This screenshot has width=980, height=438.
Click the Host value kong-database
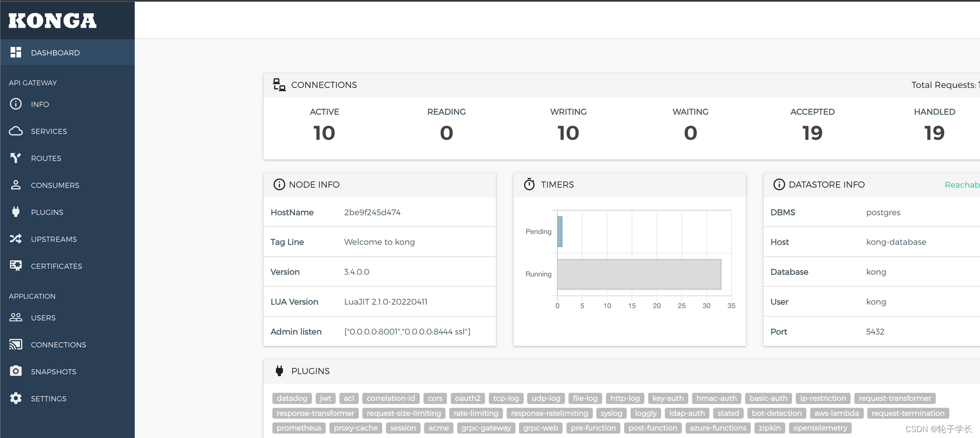pyautogui.click(x=896, y=242)
